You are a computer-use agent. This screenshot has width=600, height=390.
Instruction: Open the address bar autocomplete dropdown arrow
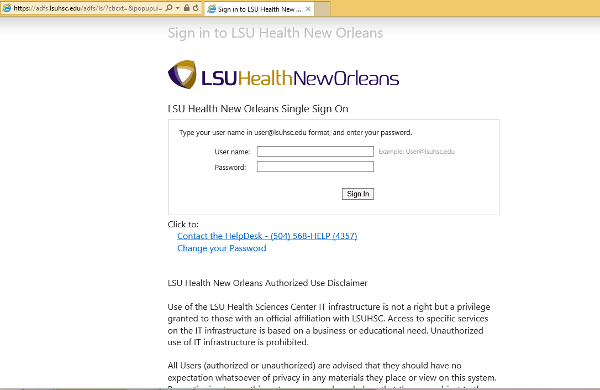[x=178, y=8]
